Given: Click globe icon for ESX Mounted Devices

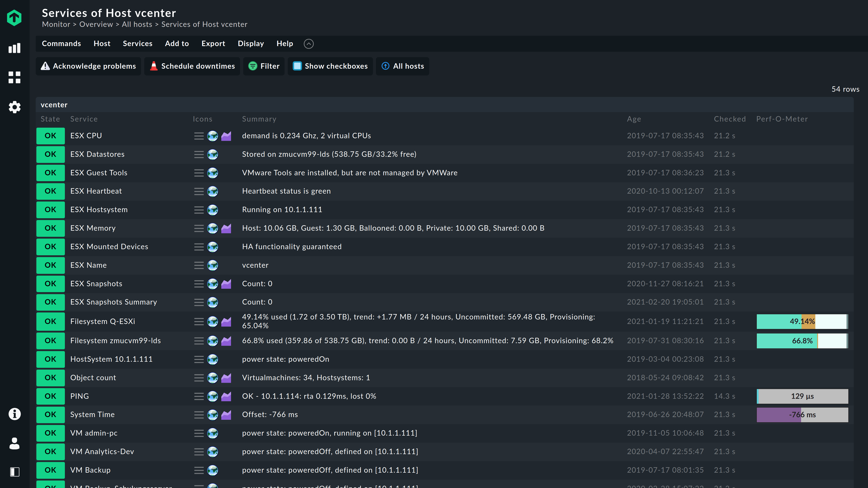Looking at the screenshot, I should point(213,247).
